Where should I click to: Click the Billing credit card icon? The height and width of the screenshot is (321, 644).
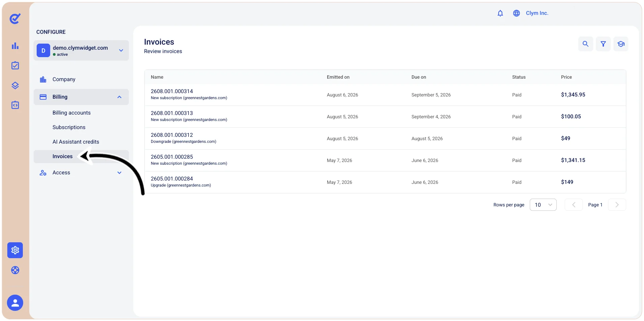[43, 97]
